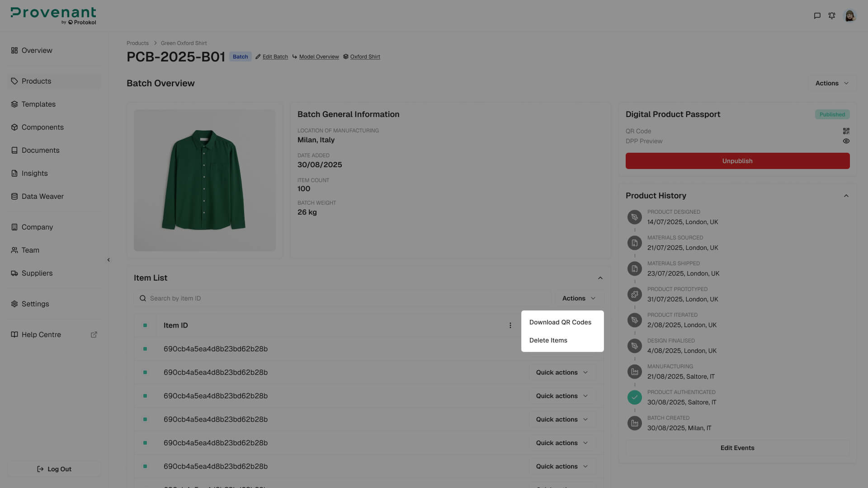
Task: Click the Manufacturing history icon
Action: click(x=635, y=372)
